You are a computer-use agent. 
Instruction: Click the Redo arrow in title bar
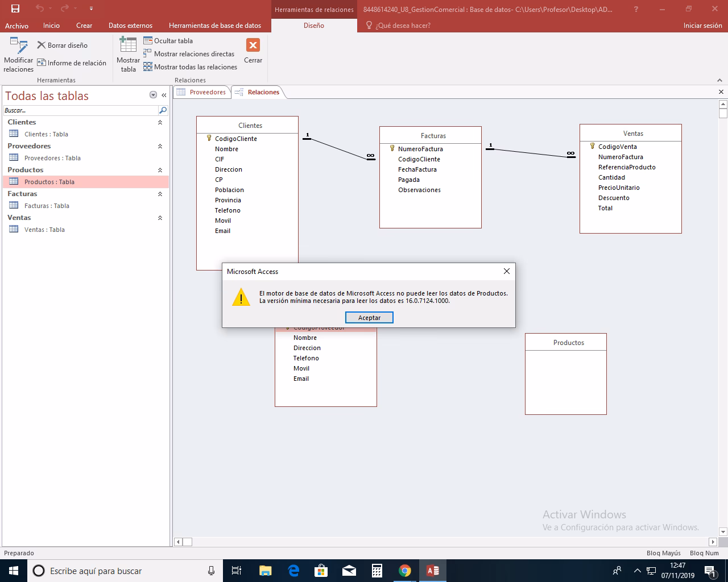pyautogui.click(x=64, y=9)
